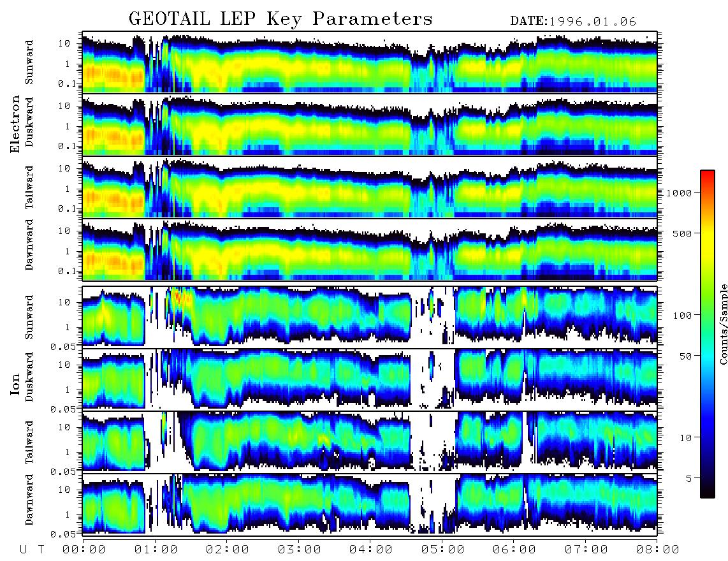
Task: Click the "01:00" time tick label
Action: pyautogui.click(x=156, y=550)
